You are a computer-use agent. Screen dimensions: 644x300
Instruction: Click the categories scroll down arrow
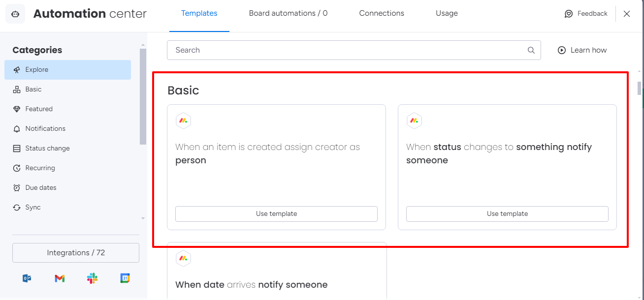(143, 218)
